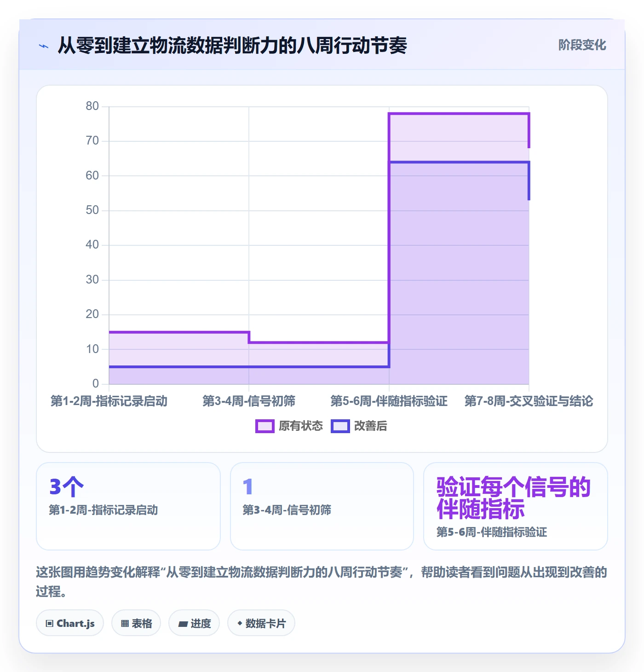Open the 验证每个信号的伴随指标 data card
This screenshot has width=644, height=672.
[x=516, y=506]
